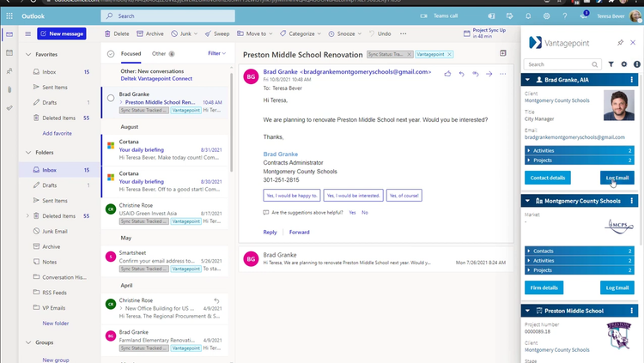Viewport: 644px width, 363px height.
Task: Open Brad Granke card's three-dot menu
Action: click(x=632, y=80)
